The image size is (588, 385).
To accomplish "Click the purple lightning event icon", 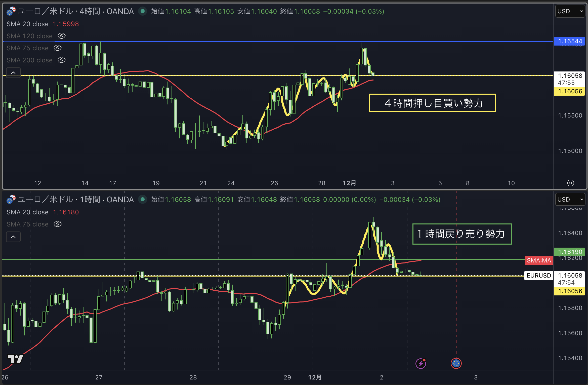I will click(421, 363).
